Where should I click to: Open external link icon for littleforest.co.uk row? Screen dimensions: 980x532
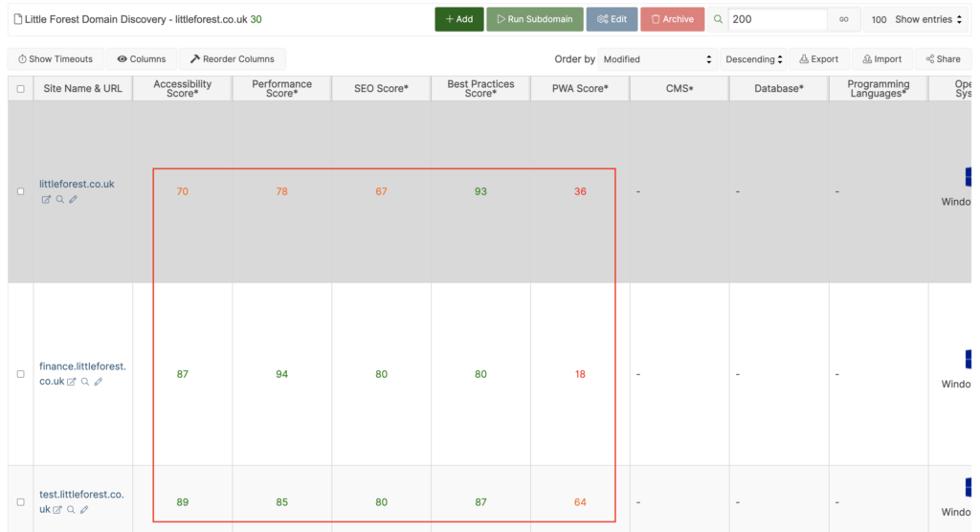pos(46,199)
